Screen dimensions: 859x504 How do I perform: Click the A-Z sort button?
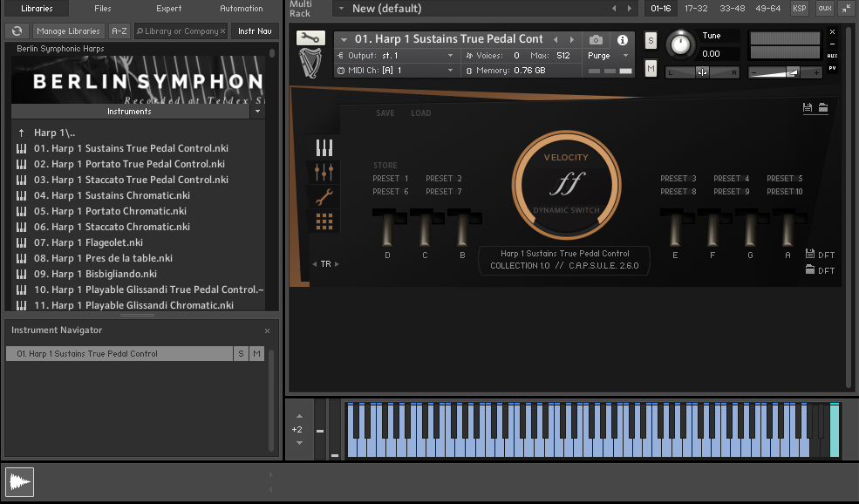tap(119, 31)
